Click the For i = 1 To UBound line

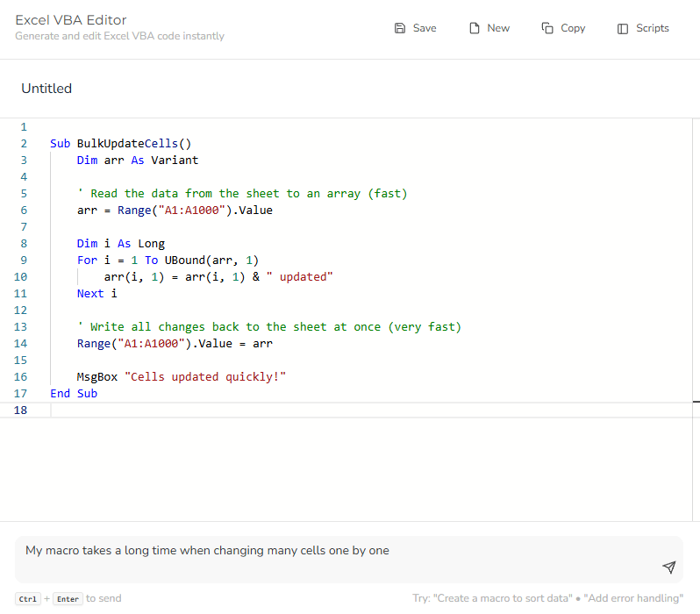pyautogui.click(x=168, y=260)
